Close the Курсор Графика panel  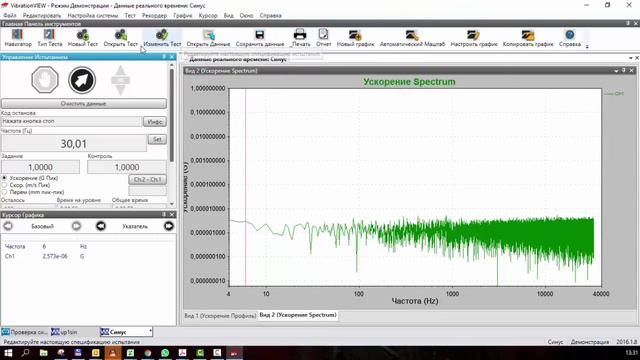tap(172, 215)
